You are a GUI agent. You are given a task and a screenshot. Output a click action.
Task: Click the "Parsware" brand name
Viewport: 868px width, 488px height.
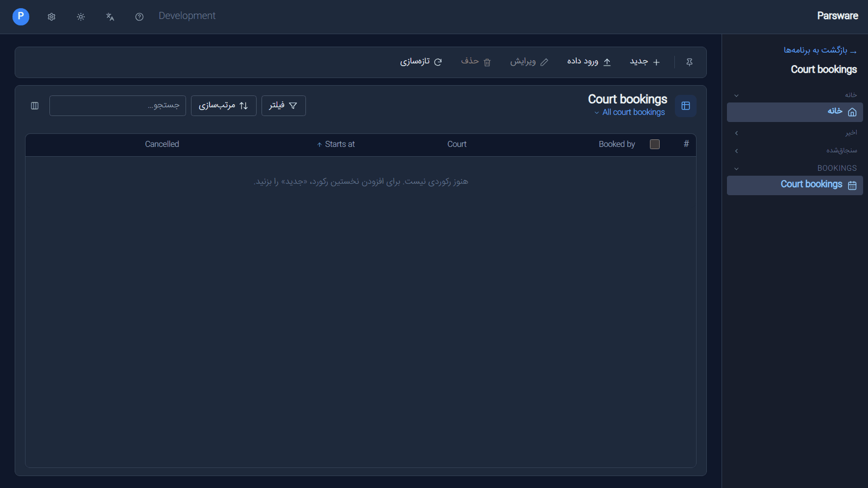pyautogui.click(x=838, y=16)
